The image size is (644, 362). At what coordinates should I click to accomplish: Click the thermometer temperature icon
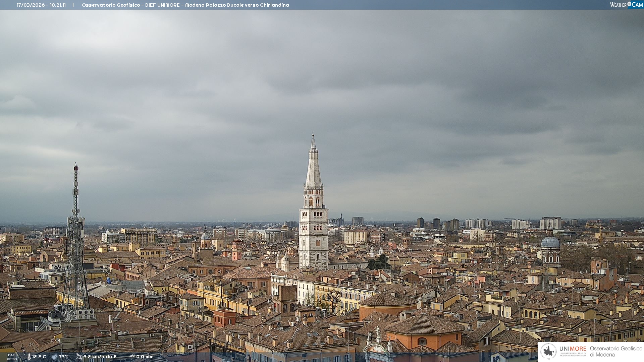[x=29, y=357]
